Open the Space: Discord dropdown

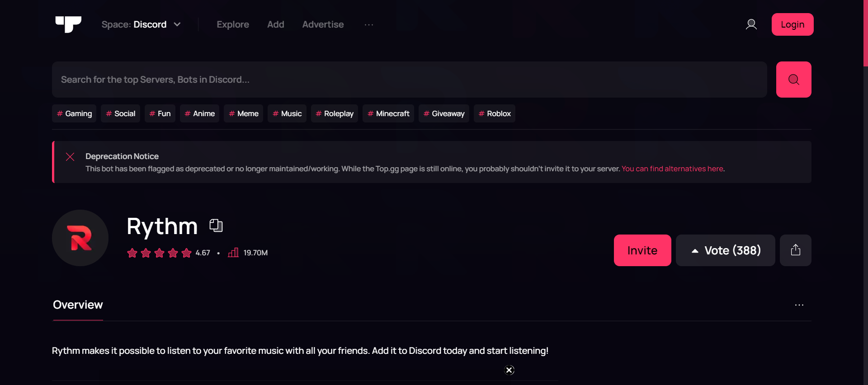click(x=141, y=24)
